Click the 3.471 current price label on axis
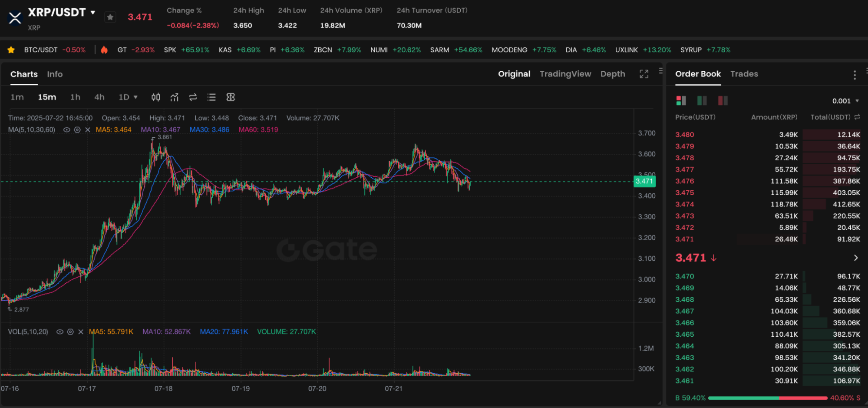The image size is (868, 408). coord(644,181)
